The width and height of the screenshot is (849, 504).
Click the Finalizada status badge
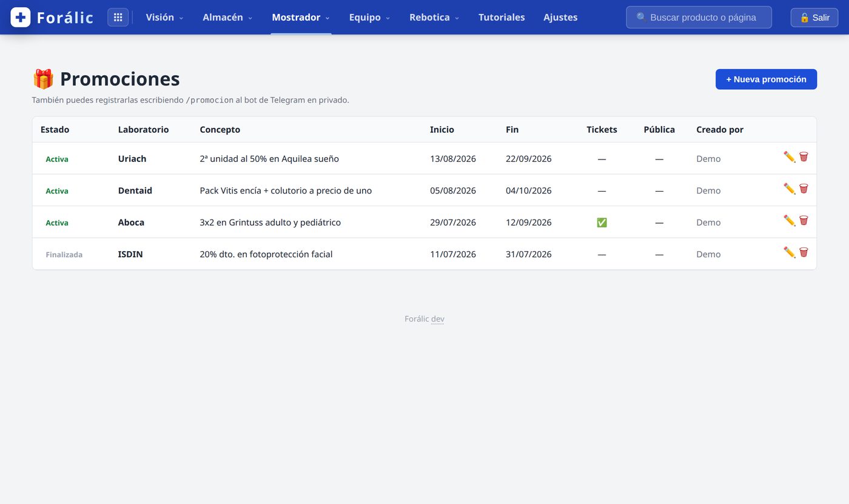(64, 255)
